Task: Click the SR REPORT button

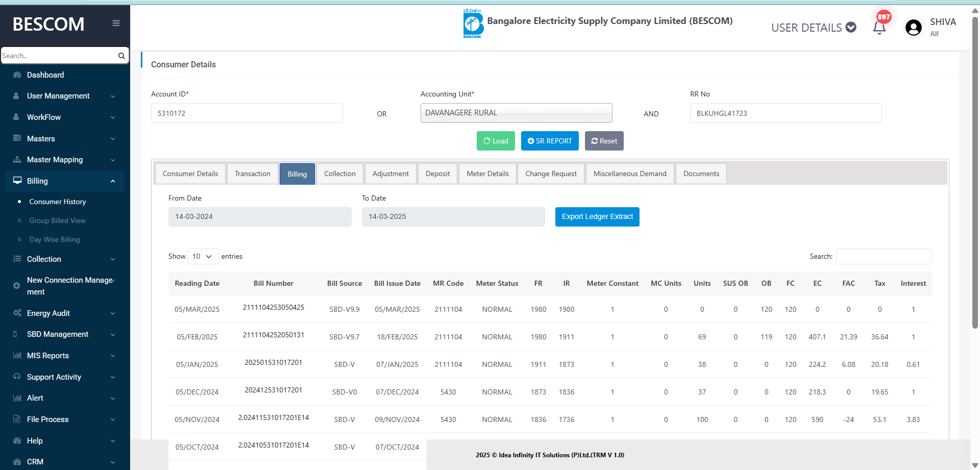Action: point(550,141)
